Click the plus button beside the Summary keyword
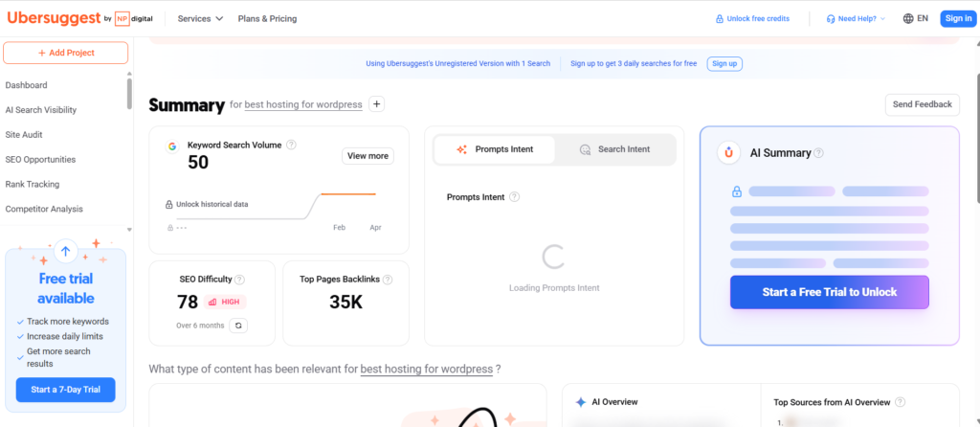Screen dimensions: 980x427 click(376, 104)
